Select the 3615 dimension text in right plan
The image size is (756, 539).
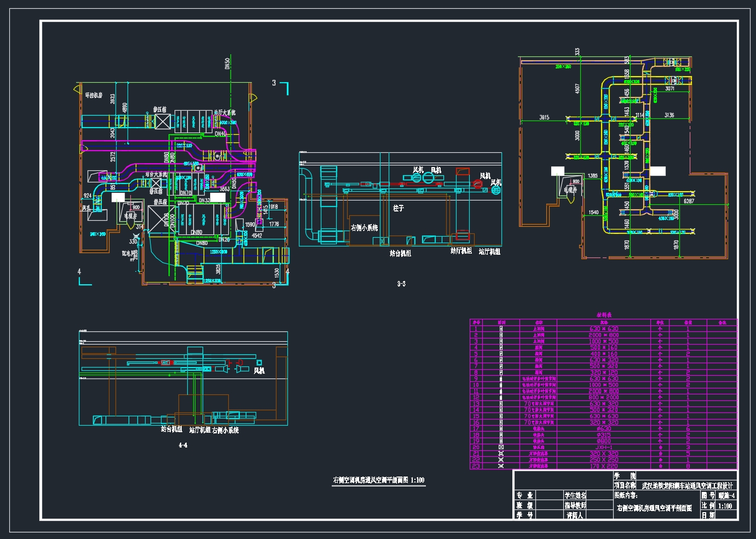click(x=544, y=117)
